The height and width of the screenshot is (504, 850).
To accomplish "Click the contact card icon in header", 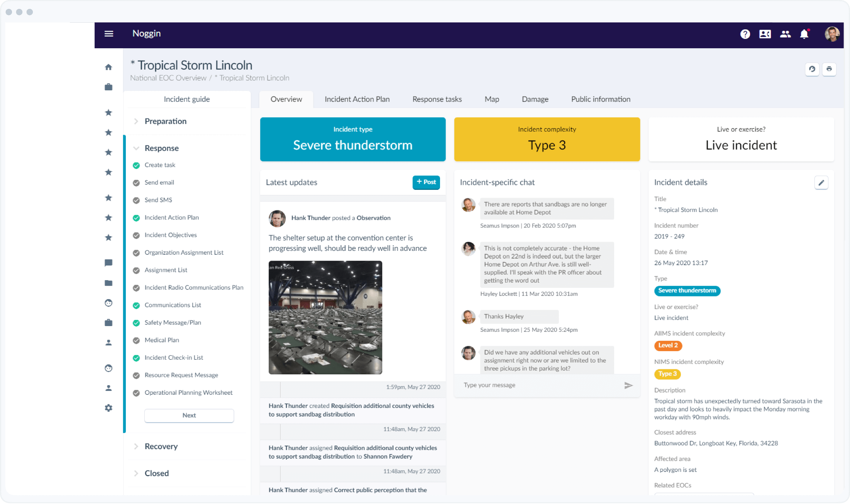I will click(x=765, y=34).
